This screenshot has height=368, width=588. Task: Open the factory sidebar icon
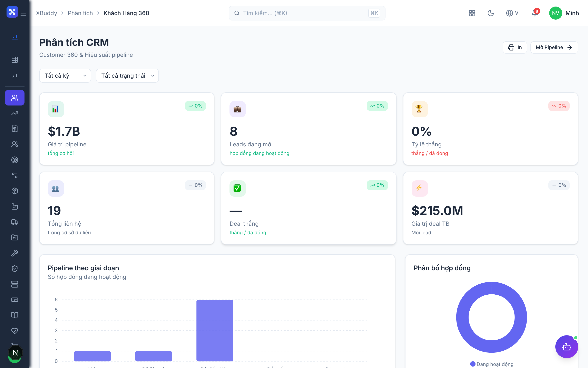coord(14,207)
